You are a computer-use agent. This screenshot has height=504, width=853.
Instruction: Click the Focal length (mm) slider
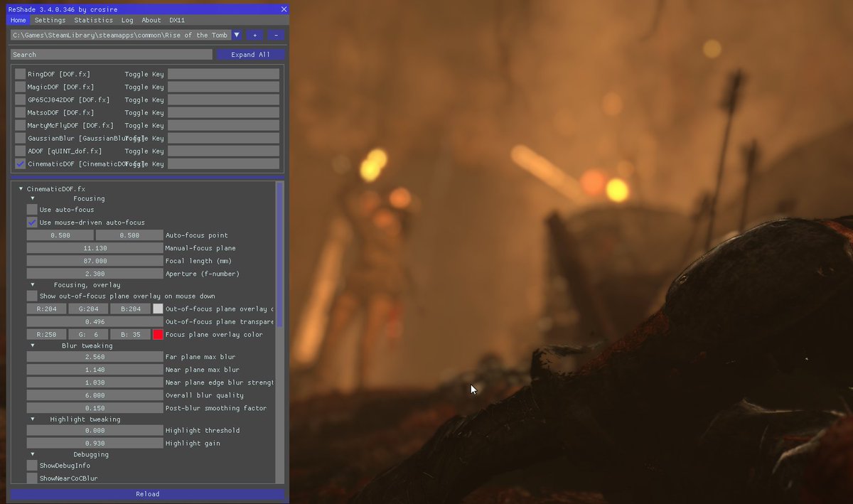click(95, 261)
